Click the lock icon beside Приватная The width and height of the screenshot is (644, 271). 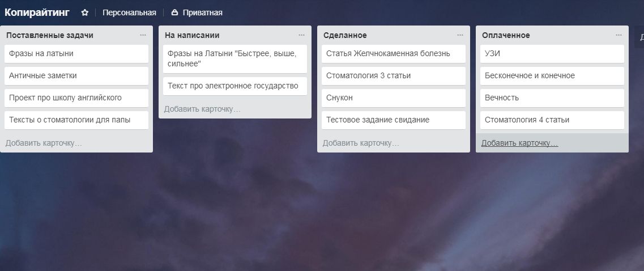(x=174, y=12)
